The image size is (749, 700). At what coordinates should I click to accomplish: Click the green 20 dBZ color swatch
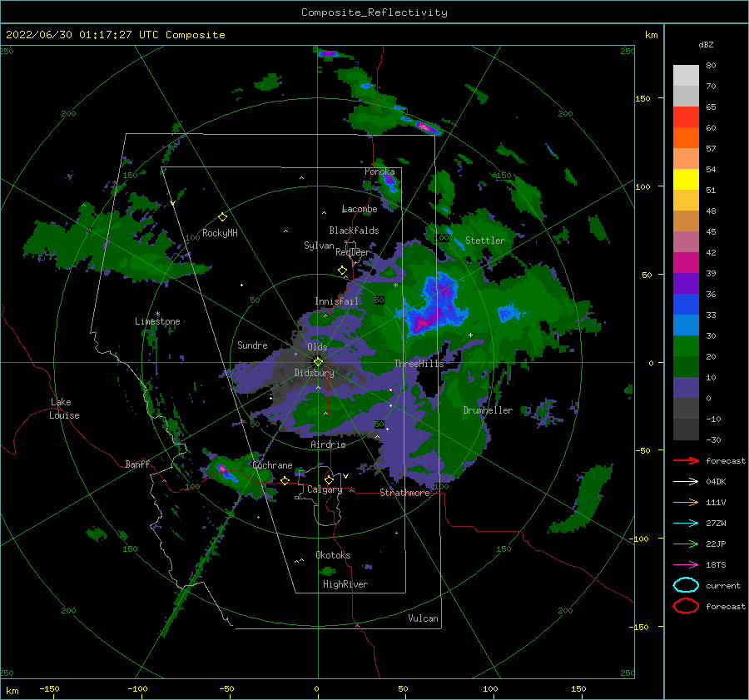click(x=686, y=346)
